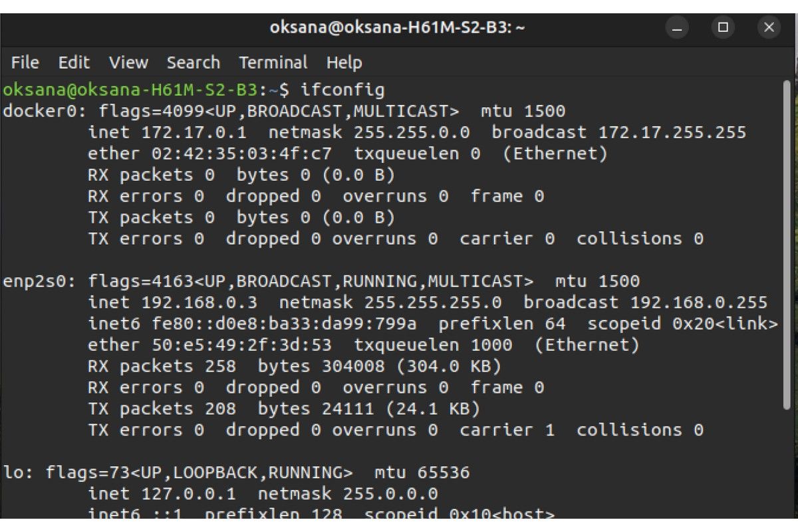The height and width of the screenshot is (532, 798).
Task: Open the Search menu
Action: [193, 63]
